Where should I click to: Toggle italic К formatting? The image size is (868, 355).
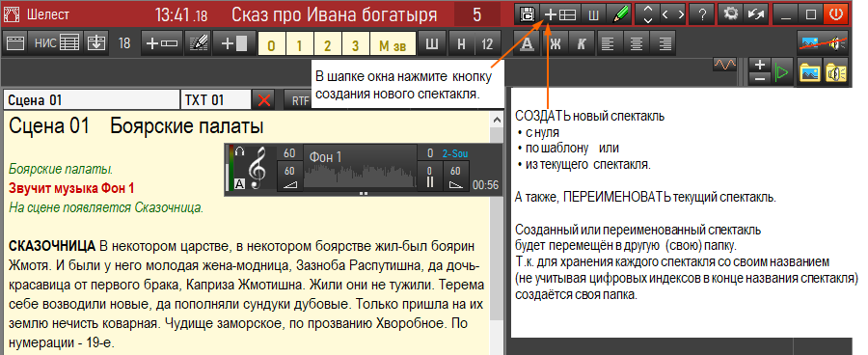[582, 44]
